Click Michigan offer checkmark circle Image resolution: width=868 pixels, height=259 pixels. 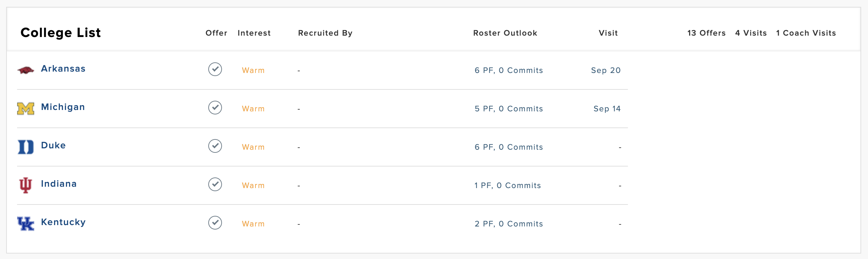pos(215,108)
